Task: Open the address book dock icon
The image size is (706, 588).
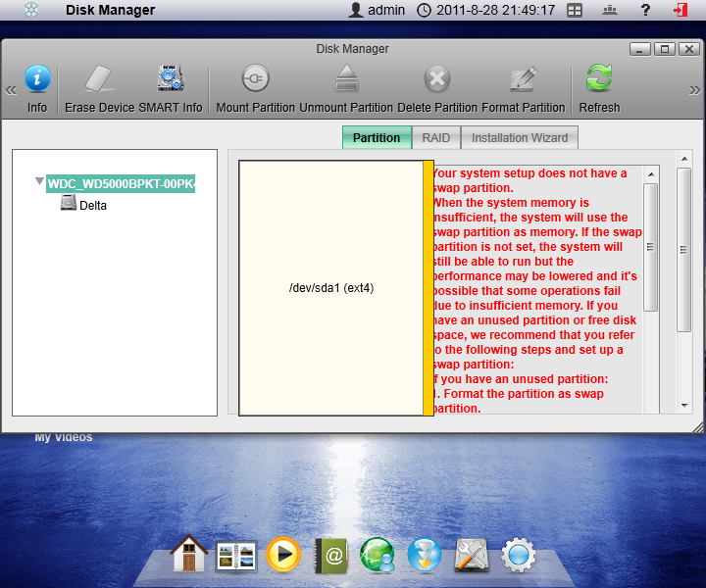Action: 331,555
